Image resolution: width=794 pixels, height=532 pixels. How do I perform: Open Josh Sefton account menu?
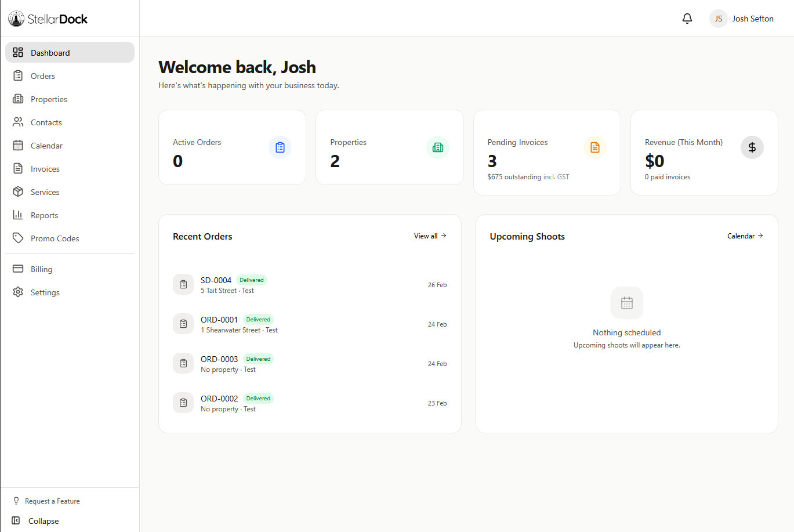(x=752, y=19)
